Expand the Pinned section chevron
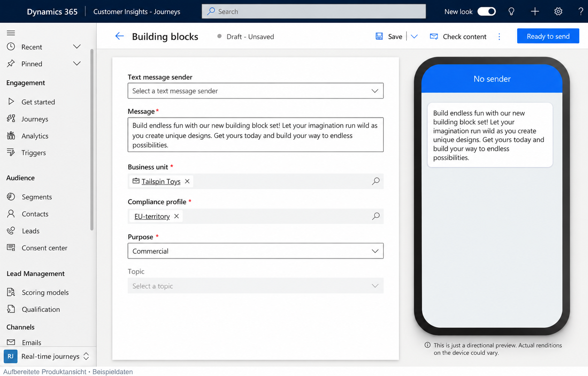This screenshot has height=376, width=588. 77,64
